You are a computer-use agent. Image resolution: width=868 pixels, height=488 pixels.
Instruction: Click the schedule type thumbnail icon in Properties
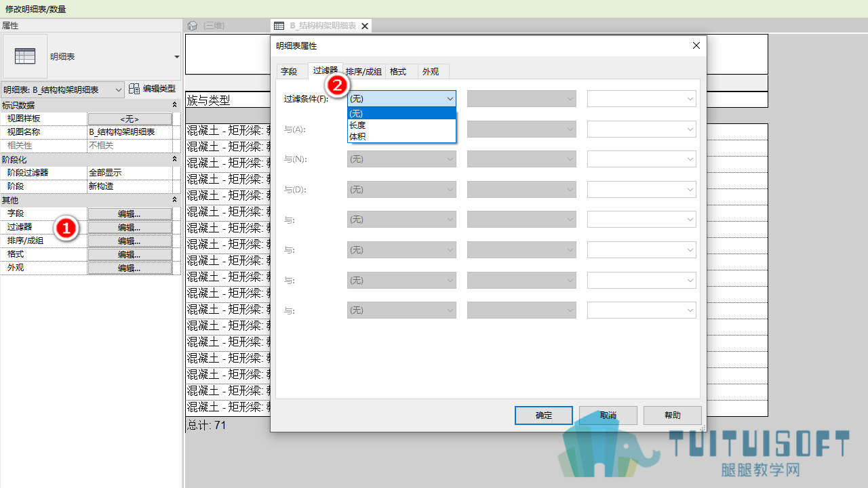coord(25,56)
